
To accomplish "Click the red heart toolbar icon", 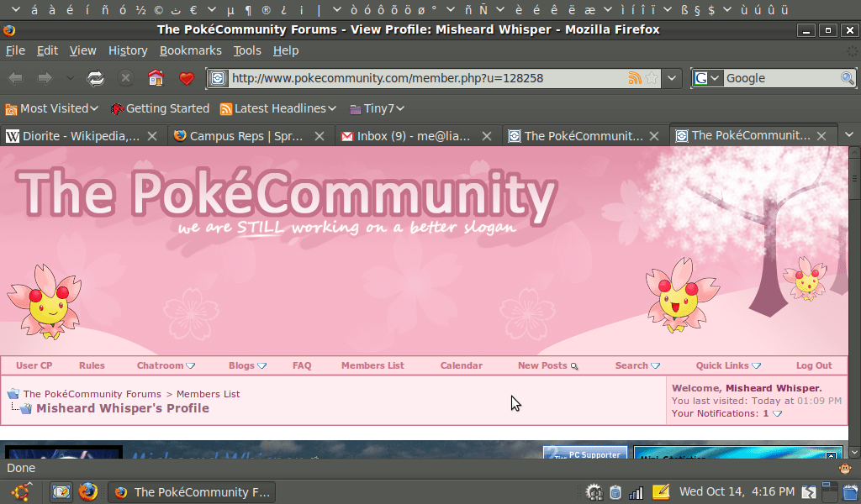I will (187, 78).
